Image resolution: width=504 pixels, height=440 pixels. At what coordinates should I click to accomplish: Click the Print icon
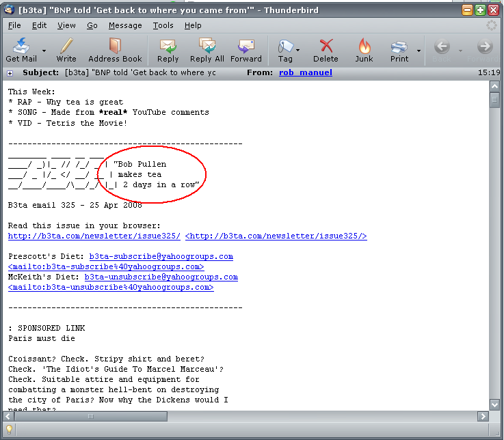(399, 46)
